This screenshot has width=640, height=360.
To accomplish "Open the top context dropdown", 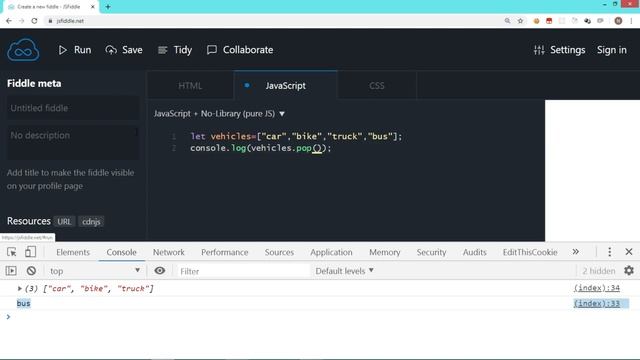I will 95,271.
